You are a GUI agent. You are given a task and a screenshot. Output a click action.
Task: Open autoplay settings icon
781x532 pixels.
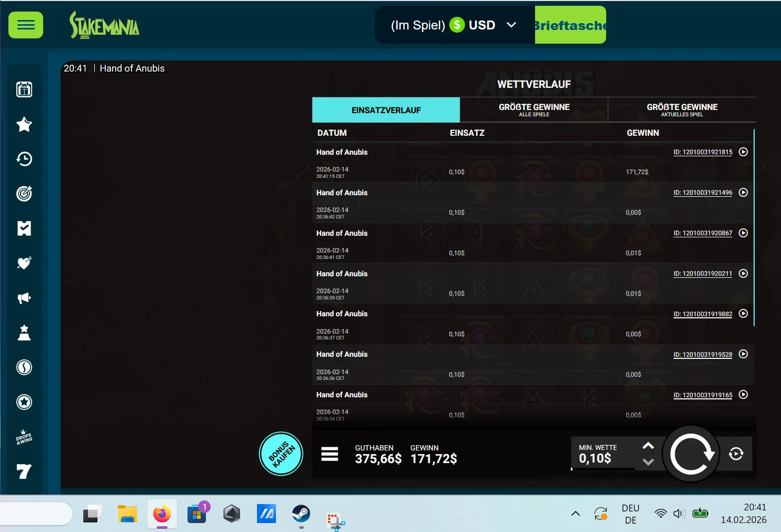tap(736, 454)
